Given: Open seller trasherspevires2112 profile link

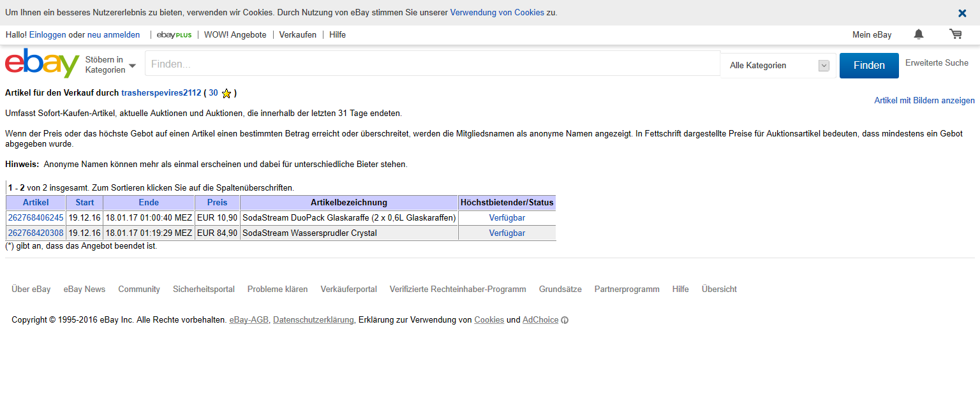Looking at the screenshot, I should tap(161, 93).
